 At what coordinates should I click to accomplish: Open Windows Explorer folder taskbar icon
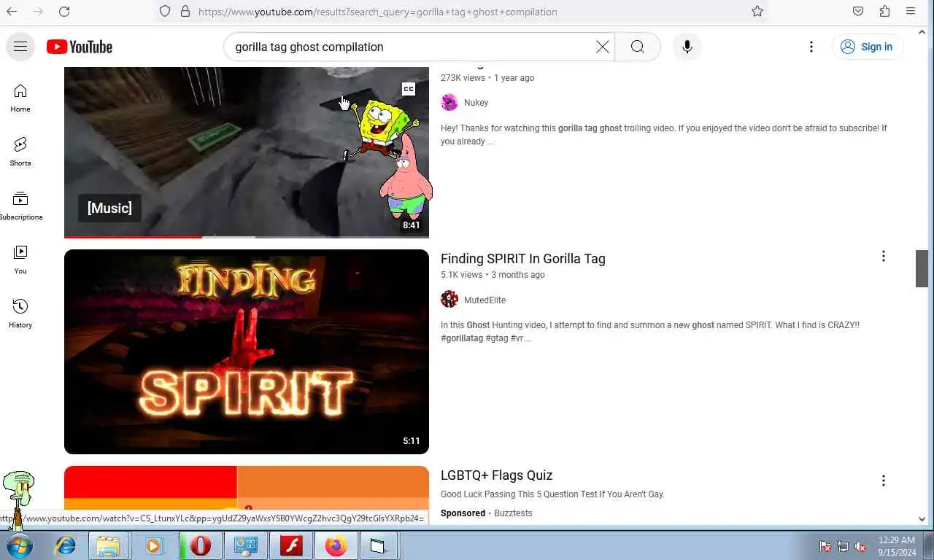pyautogui.click(x=108, y=545)
